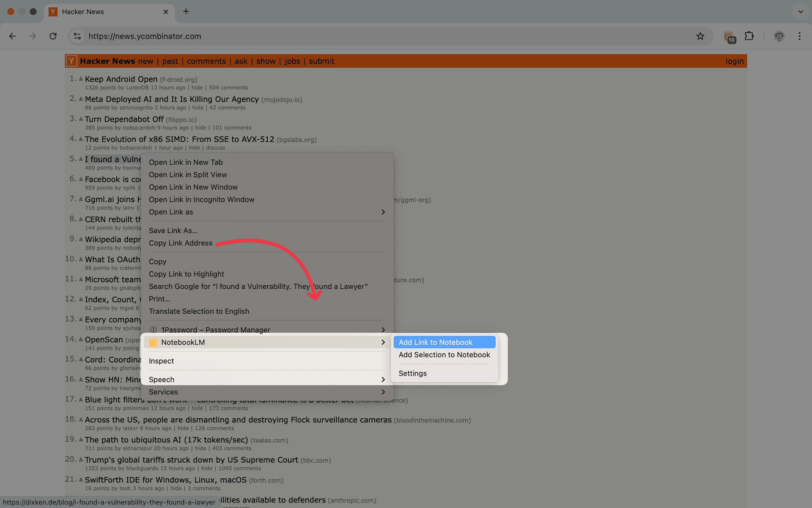Expand the Speech submenu
Viewport: 812px width, 508px height.
pos(162,379)
